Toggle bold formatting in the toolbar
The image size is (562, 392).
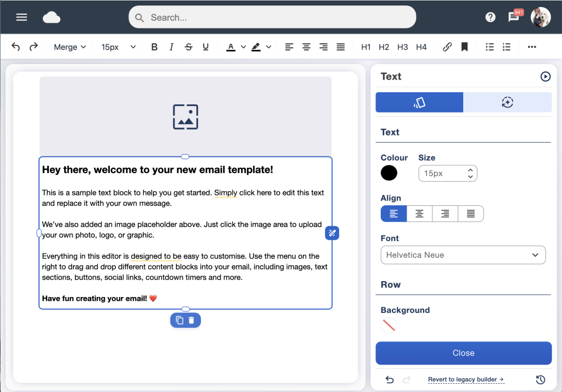pyautogui.click(x=154, y=47)
